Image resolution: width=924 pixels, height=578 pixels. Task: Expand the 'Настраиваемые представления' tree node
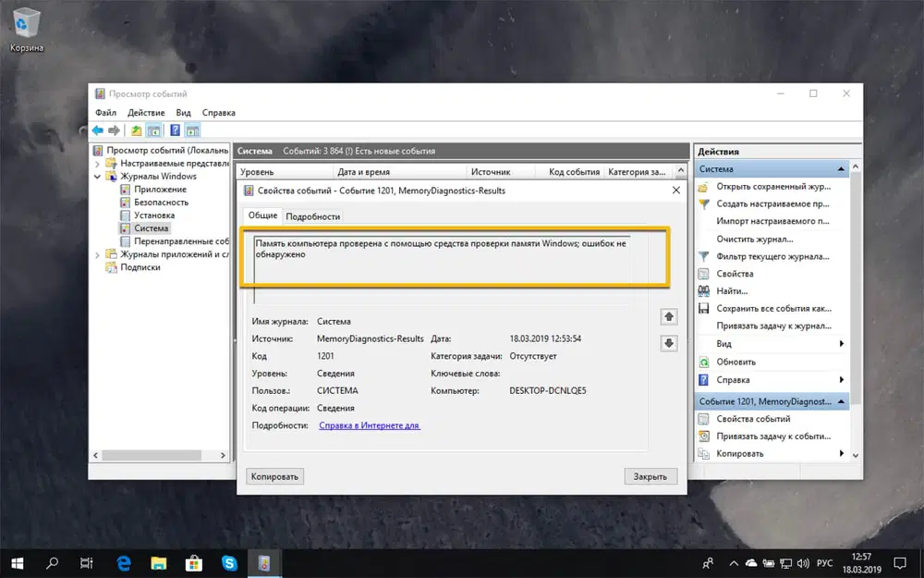(98, 163)
